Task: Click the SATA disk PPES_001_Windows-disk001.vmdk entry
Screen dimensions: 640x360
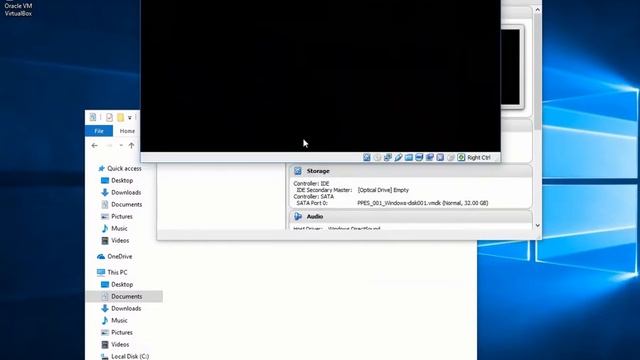Action: [x=422, y=203]
